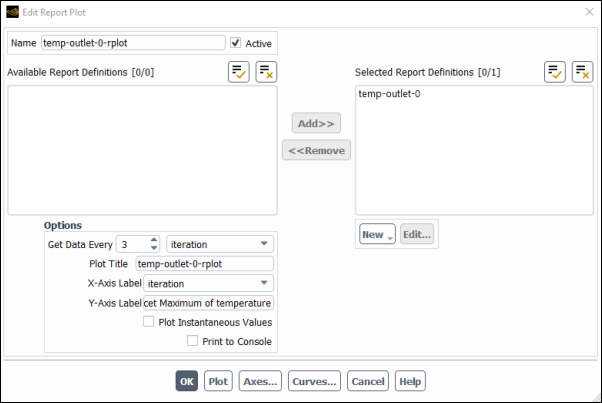Expand the New report definition menu
This screenshot has height=403, width=602.
(377, 234)
